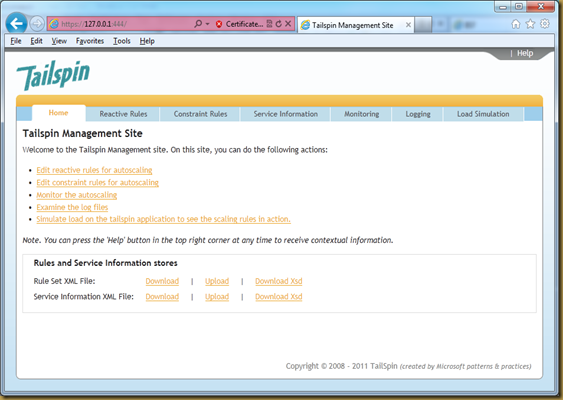The width and height of the screenshot is (563, 400).
Task: Click the Refresh page icon
Action: tap(279, 24)
